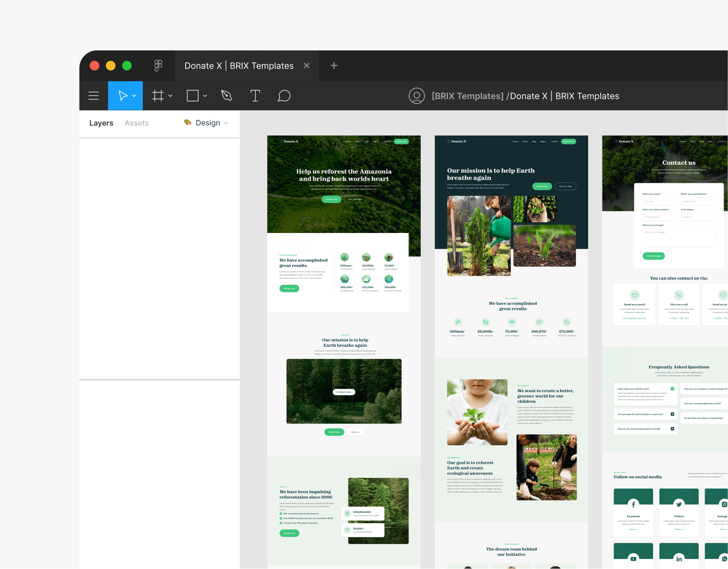Expand the Frame tool options chevron
728x569 pixels.
pos(170,96)
